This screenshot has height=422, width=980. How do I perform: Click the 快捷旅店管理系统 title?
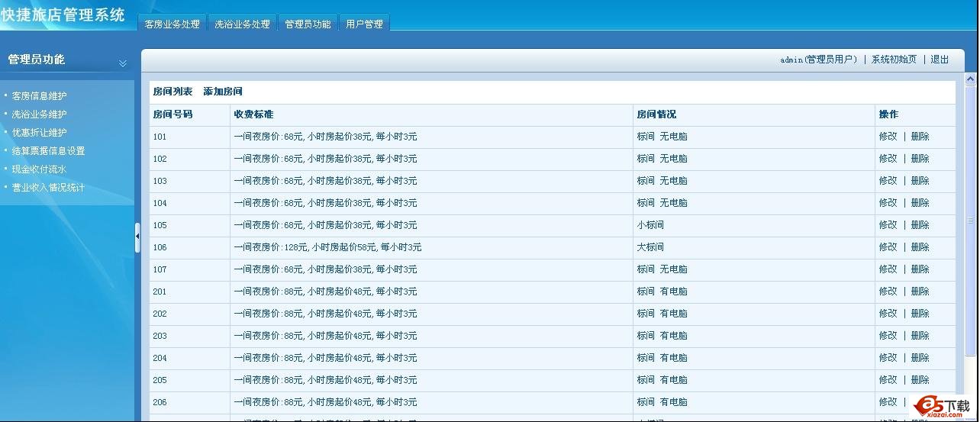tap(63, 14)
